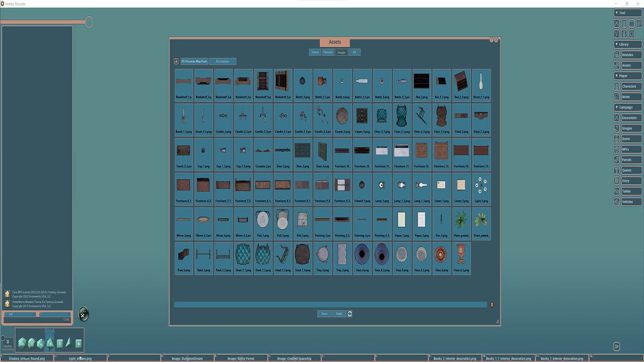Open the Encounters panel
This screenshot has width=644, height=362.
click(x=631, y=118)
